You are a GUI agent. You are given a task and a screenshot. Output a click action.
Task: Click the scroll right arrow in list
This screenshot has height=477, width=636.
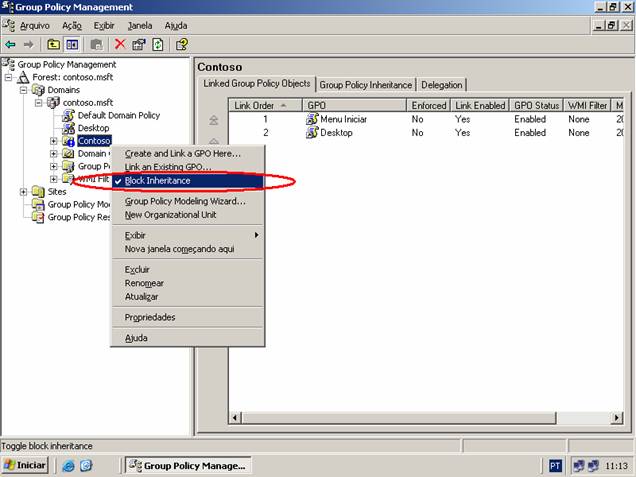pyautogui.click(x=617, y=417)
